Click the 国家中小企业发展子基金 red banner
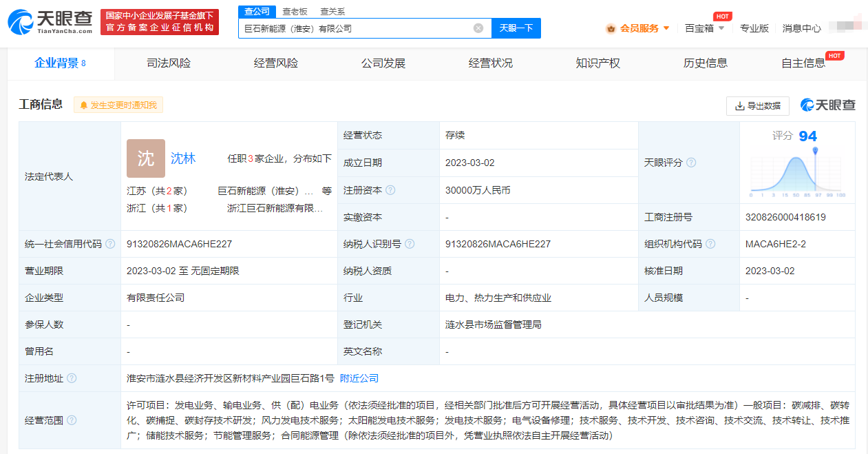The image size is (868, 454). [x=160, y=21]
